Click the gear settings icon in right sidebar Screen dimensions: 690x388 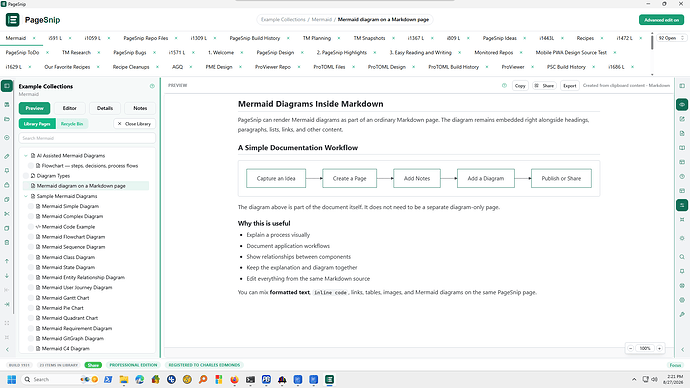(682, 238)
